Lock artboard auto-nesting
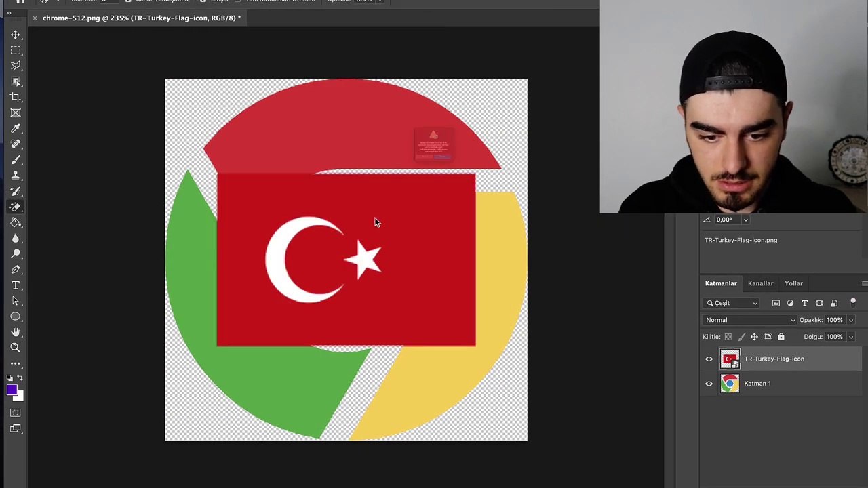The width and height of the screenshot is (868, 488). click(x=768, y=337)
